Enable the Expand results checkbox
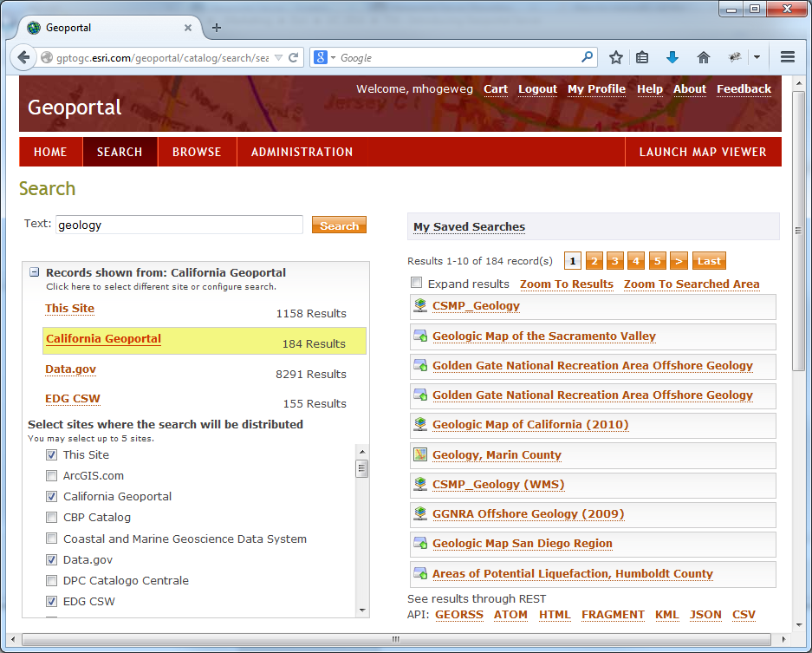Viewport: 812px width, 653px height. pos(417,284)
